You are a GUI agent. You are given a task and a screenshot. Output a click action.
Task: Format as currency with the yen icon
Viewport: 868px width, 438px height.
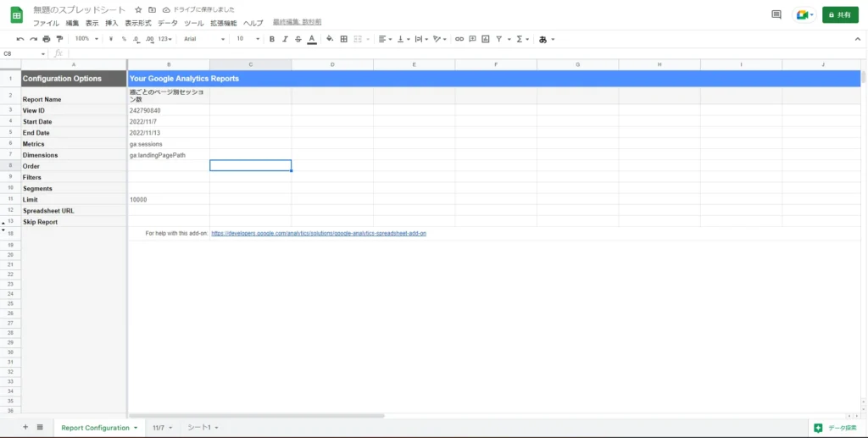pyautogui.click(x=111, y=39)
